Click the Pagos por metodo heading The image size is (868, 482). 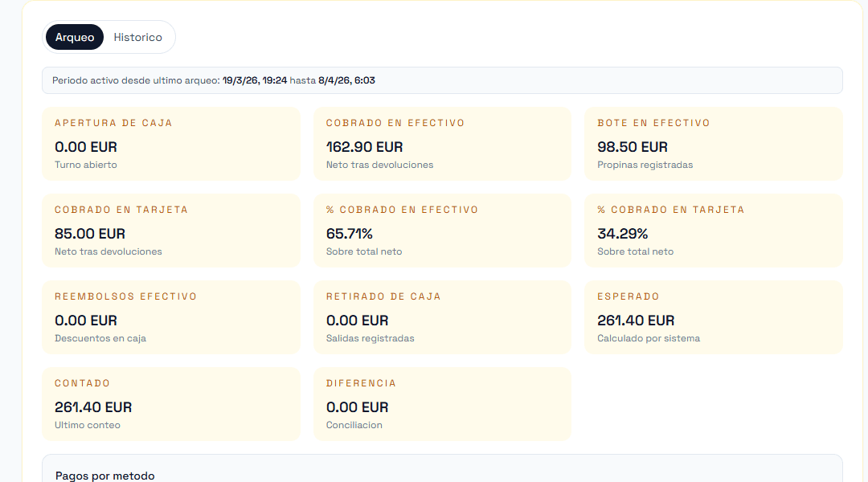click(x=105, y=476)
